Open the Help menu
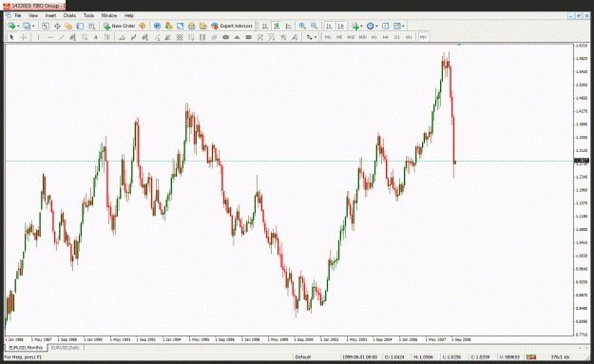The width and height of the screenshot is (594, 364). (129, 15)
